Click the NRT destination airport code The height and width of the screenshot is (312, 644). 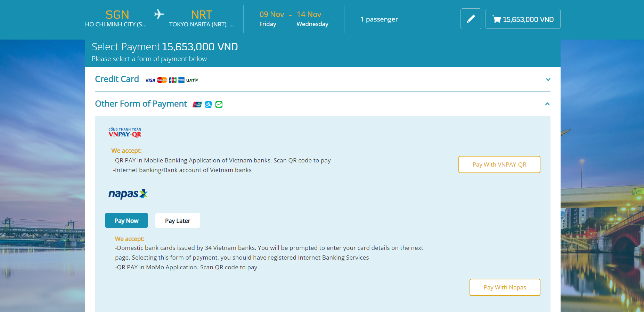(202, 15)
